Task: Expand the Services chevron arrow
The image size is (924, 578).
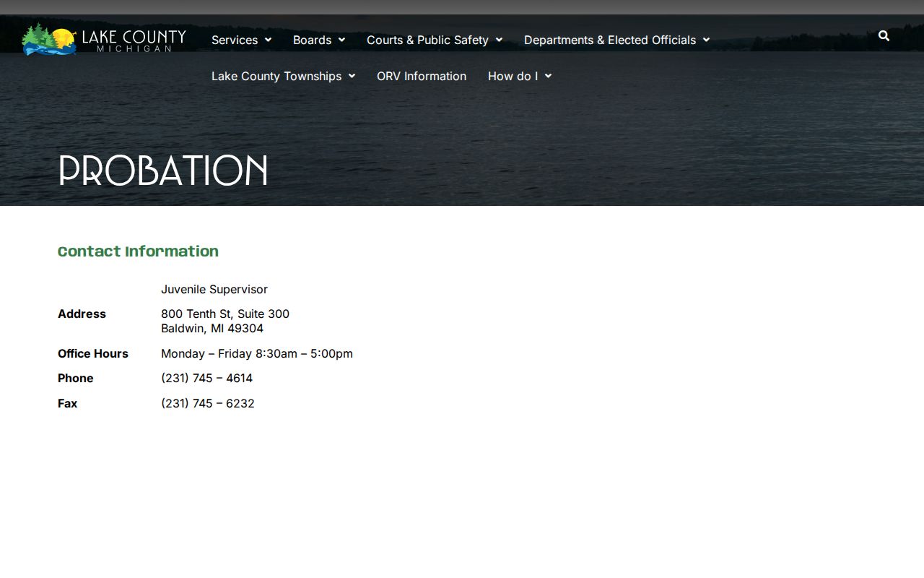Action: point(268,40)
